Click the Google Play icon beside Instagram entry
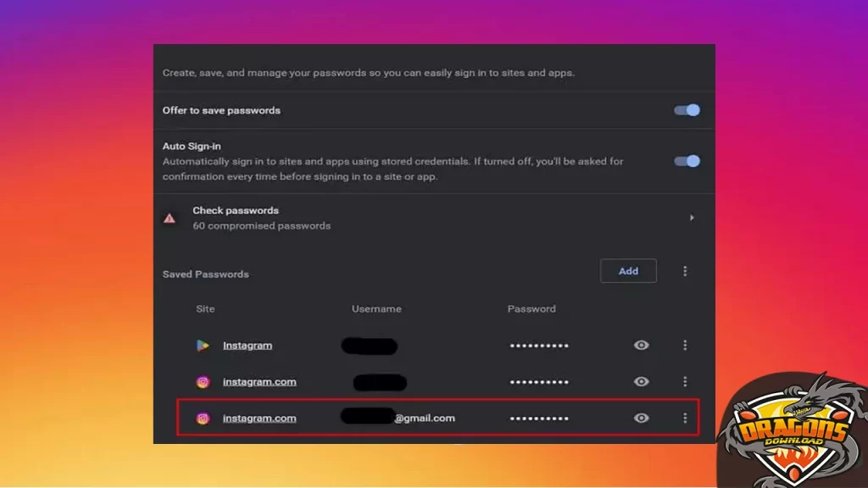Viewport: 868px width, 488px height. point(203,345)
